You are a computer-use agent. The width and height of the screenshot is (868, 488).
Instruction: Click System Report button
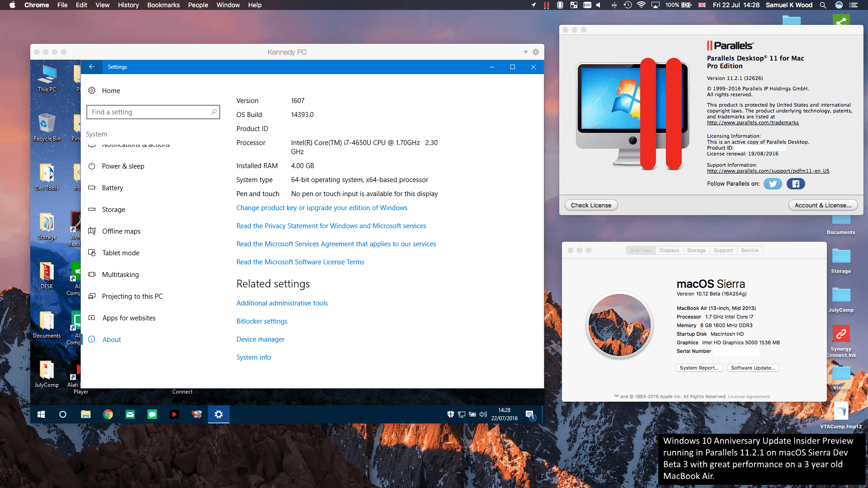tap(699, 368)
